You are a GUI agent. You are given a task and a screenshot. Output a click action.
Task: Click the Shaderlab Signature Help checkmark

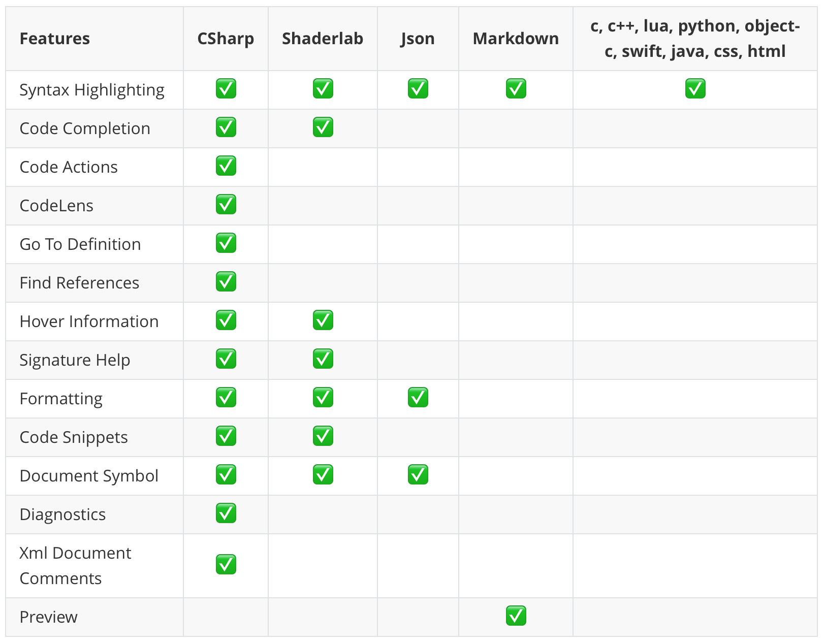point(323,359)
